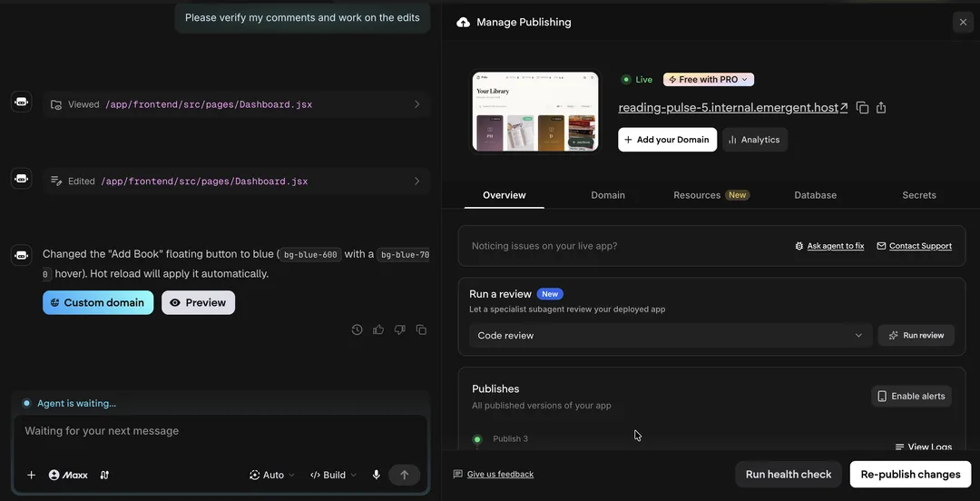Activate the microphone voice input
Viewport: 980px width, 501px height.
377,475
